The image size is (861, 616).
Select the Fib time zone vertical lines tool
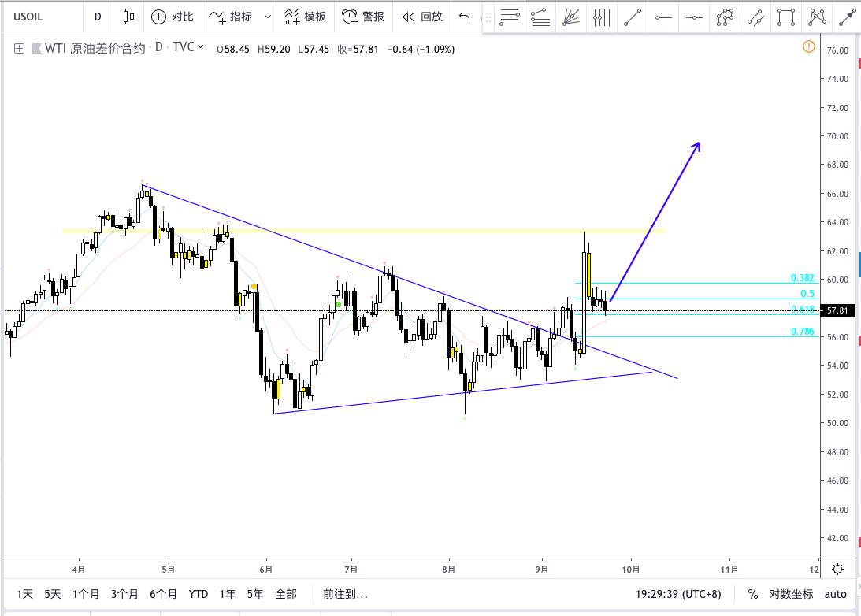click(602, 17)
